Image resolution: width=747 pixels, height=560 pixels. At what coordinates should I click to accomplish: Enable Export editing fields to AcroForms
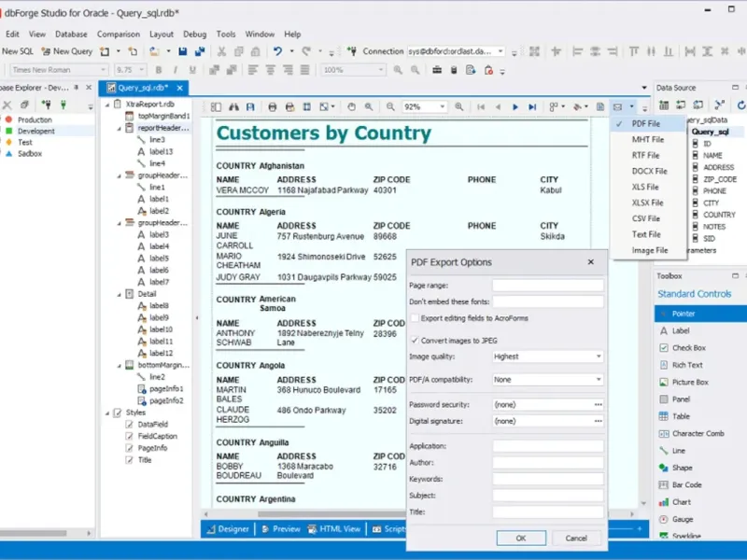coord(414,318)
